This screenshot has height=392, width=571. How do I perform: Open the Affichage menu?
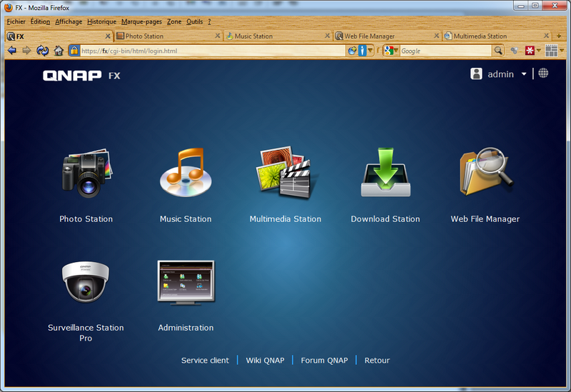point(69,21)
